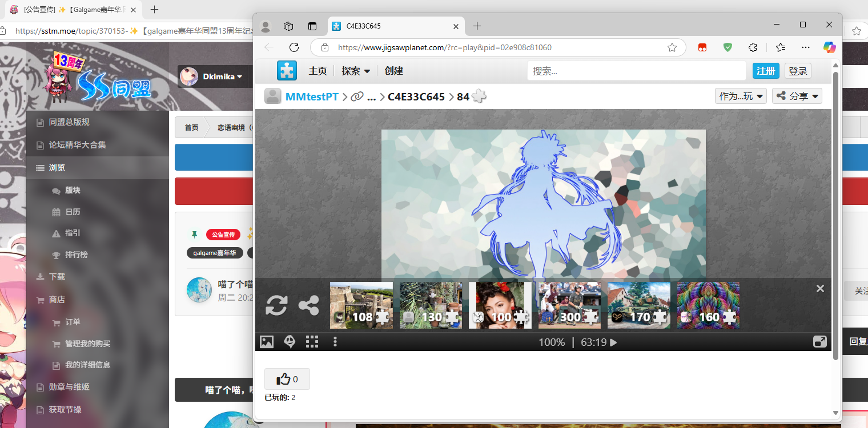The width and height of the screenshot is (868, 428).
Task: Click the share icon in the overlay
Action: [x=309, y=306]
